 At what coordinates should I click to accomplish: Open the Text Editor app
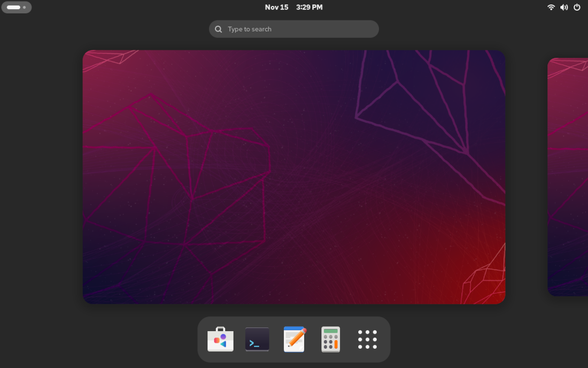294,339
